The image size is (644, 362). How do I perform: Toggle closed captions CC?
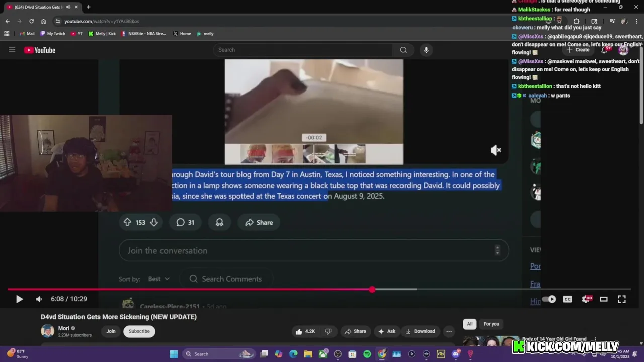[568, 299]
